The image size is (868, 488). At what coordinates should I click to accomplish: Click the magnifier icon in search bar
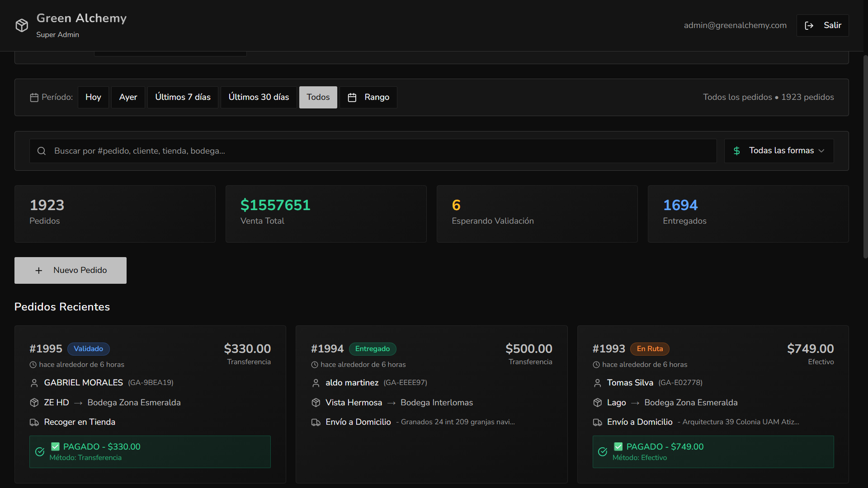42,151
